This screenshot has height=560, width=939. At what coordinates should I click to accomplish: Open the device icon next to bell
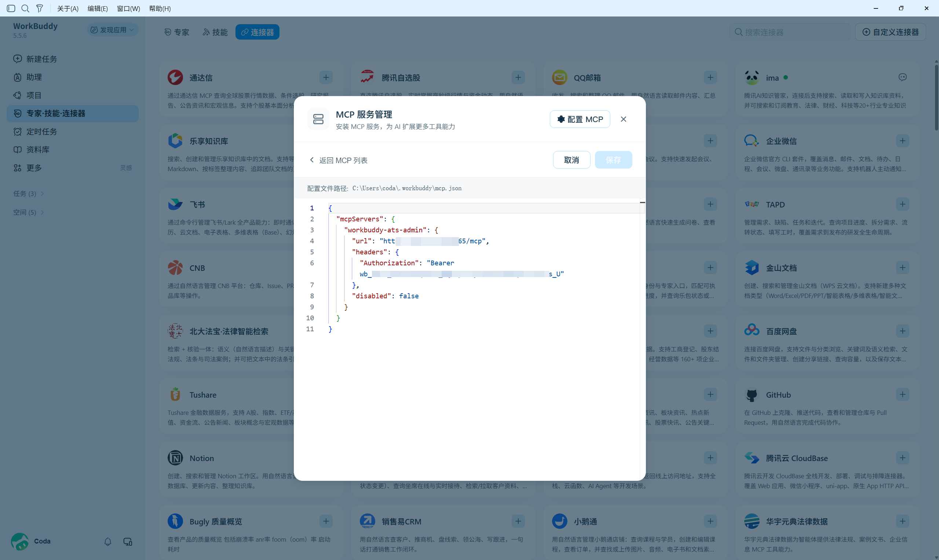click(128, 542)
